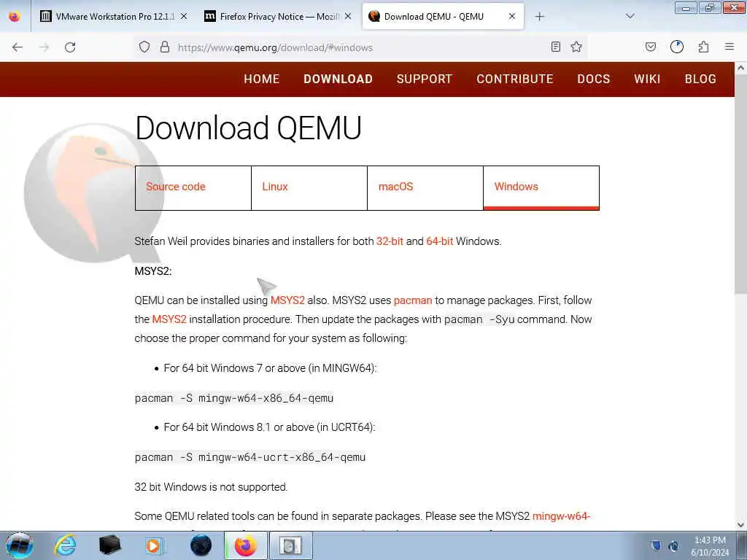
Task: Open the BLOG menu item
Action: [700, 79]
